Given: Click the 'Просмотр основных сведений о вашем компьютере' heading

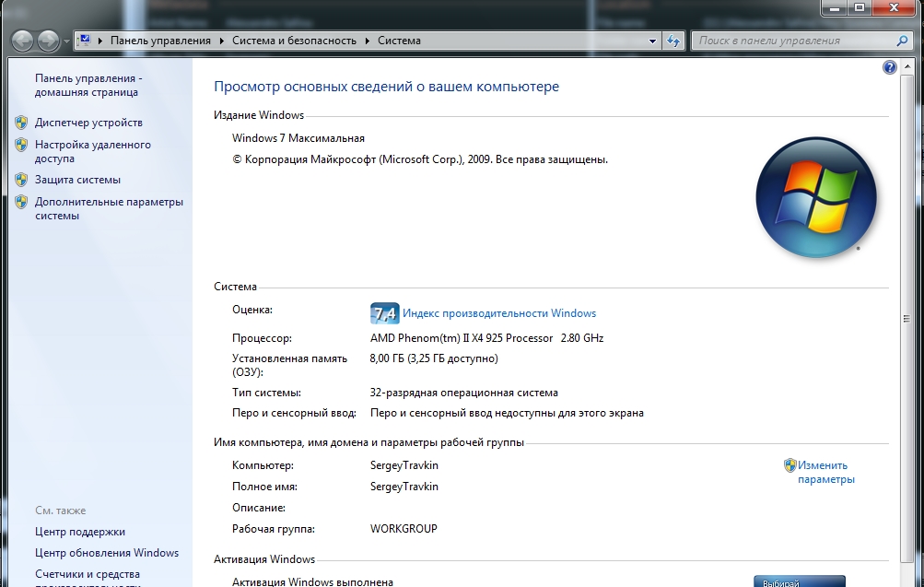Looking at the screenshot, I should tap(387, 87).
